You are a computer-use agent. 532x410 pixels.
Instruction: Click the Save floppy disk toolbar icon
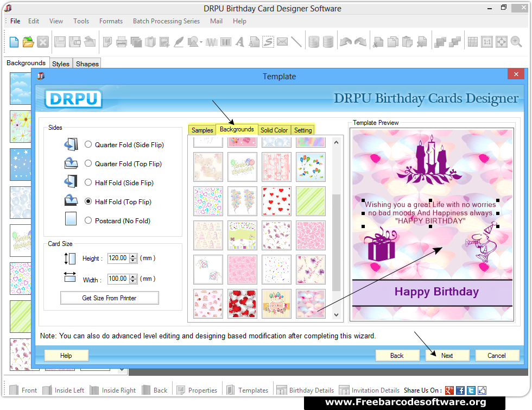point(60,42)
